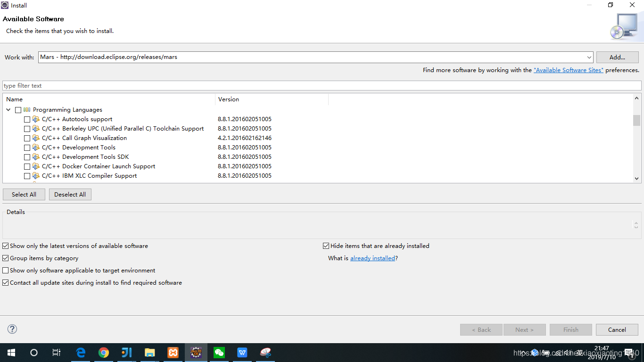Click the software list scrollbar down arrow
644x362 pixels.
(637, 179)
